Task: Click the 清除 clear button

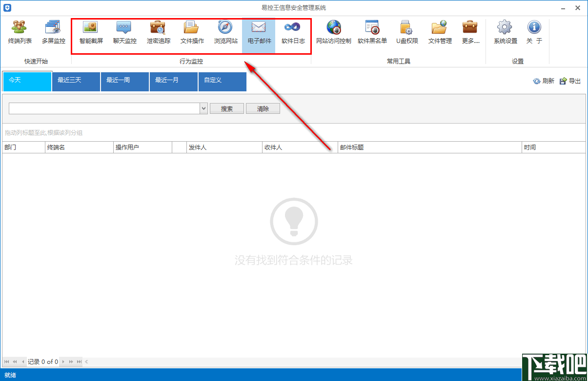Action: [263, 108]
